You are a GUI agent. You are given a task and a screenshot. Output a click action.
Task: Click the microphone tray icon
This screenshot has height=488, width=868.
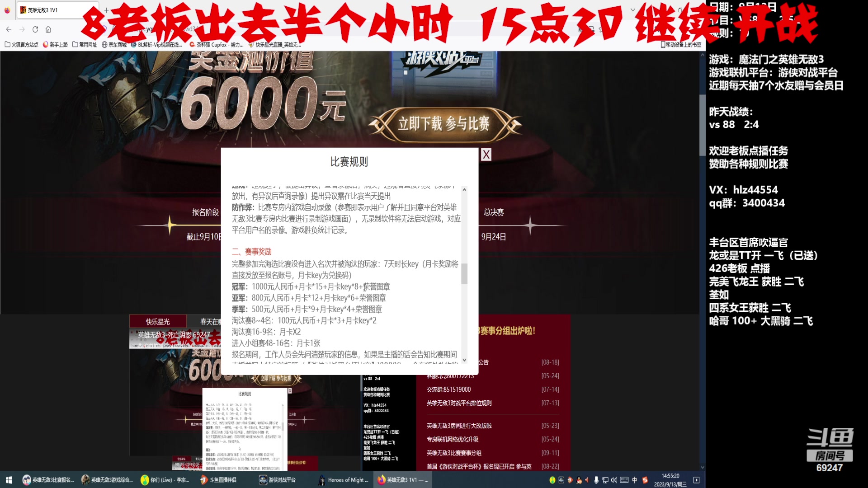point(596,480)
